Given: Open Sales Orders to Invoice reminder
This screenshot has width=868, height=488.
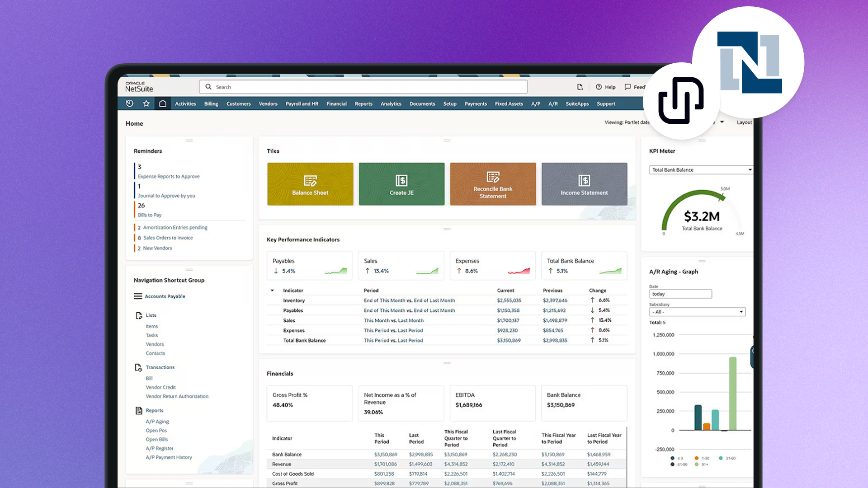Looking at the screenshot, I should click(168, 238).
